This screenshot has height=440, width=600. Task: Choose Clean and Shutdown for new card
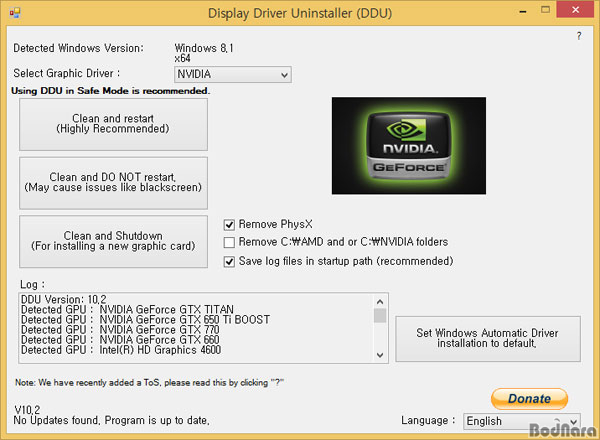113,241
